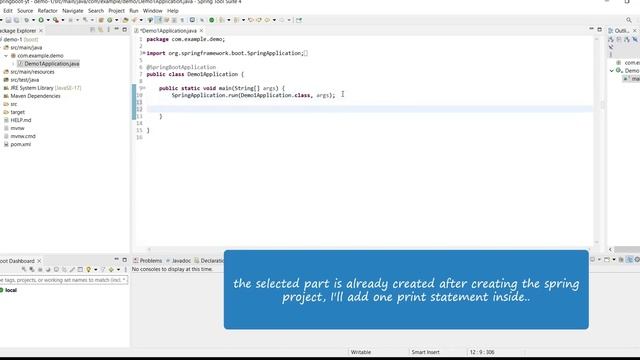640x360 pixels.
Task: Toggle the highlighted Mark Occurrences toolbar button
Action: click(158, 20)
